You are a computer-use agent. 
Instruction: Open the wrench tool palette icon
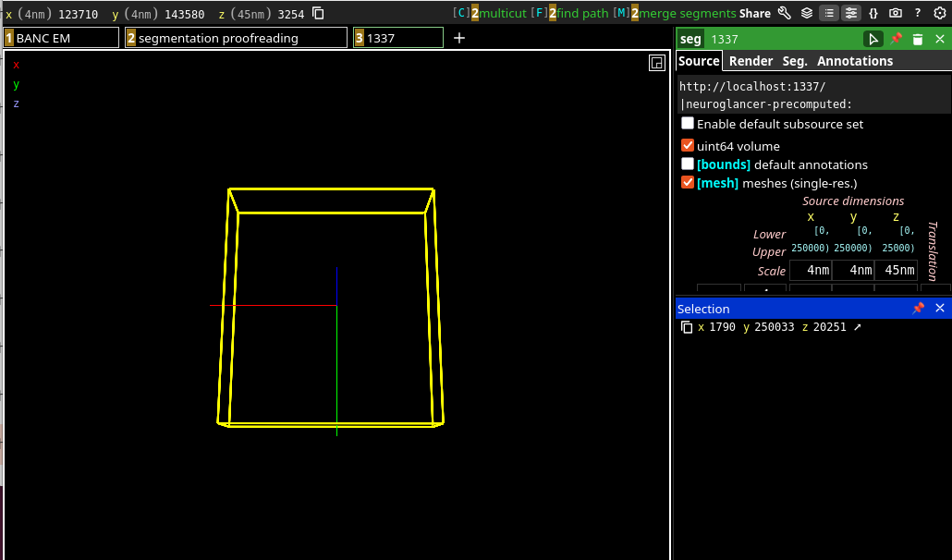coord(784,13)
